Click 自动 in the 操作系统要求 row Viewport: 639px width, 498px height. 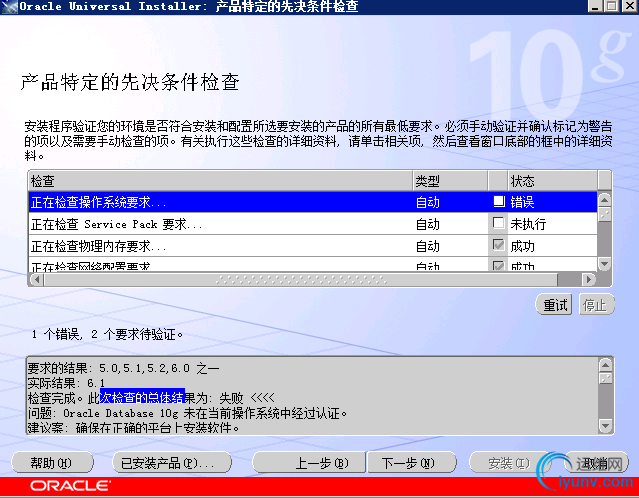(x=427, y=202)
